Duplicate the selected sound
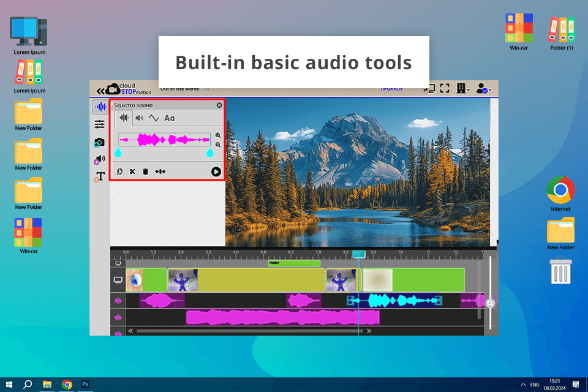Viewport: 588px width, 392px height. [x=119, y=171]
